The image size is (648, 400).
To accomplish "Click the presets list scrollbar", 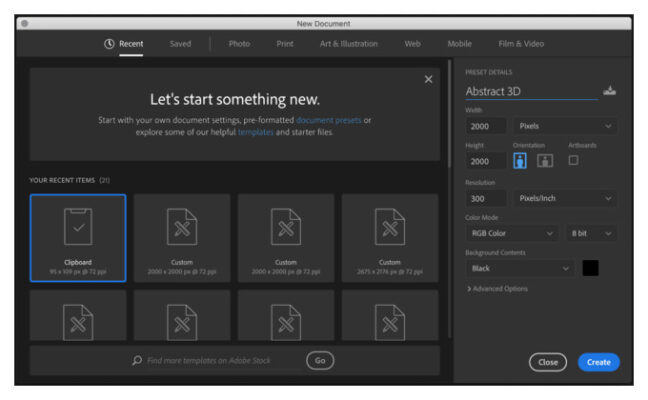I will click(450, 114).
